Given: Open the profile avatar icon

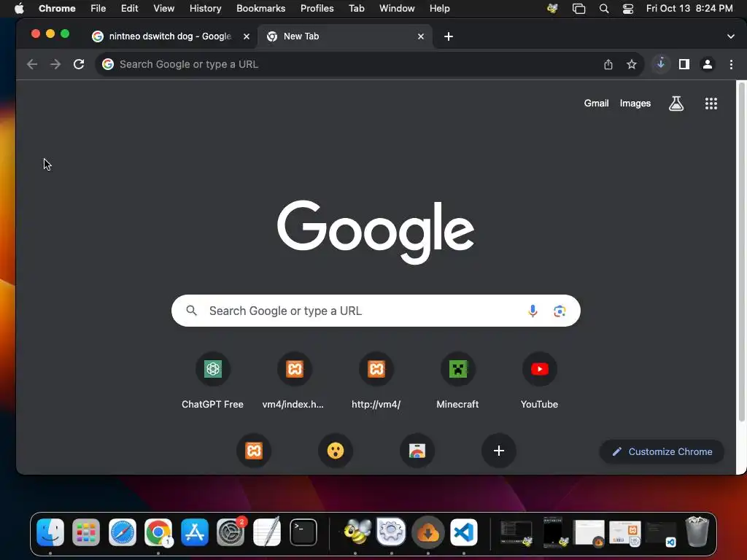Looking at the screenshot, I should pyautogui.click(x=708, y=64).
